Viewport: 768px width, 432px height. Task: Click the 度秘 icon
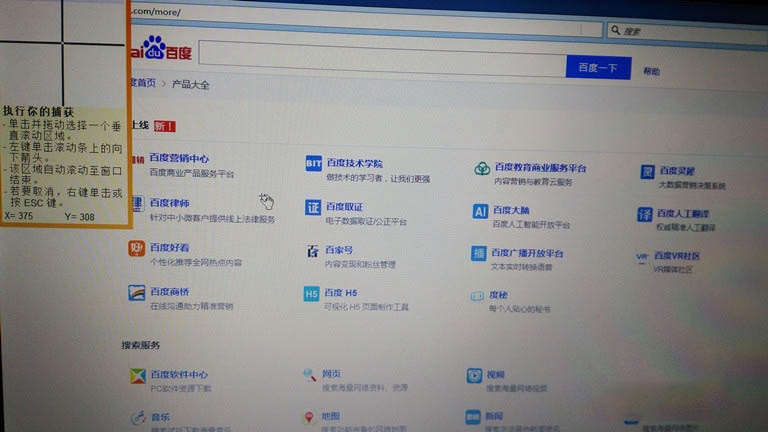point(477,296)
